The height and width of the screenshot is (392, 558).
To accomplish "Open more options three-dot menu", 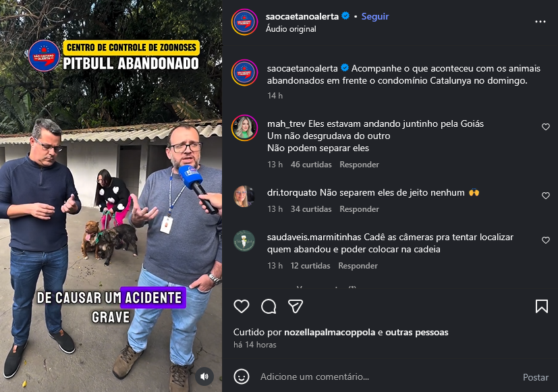I will pos(540,22).
